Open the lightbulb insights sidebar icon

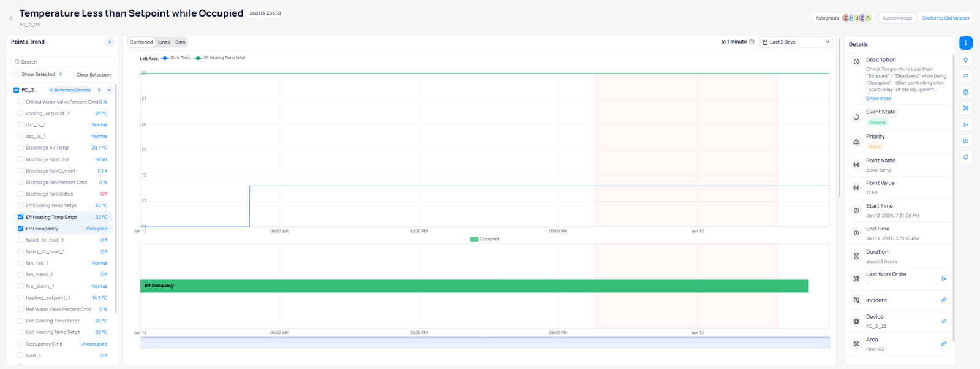tap(965, 60)
